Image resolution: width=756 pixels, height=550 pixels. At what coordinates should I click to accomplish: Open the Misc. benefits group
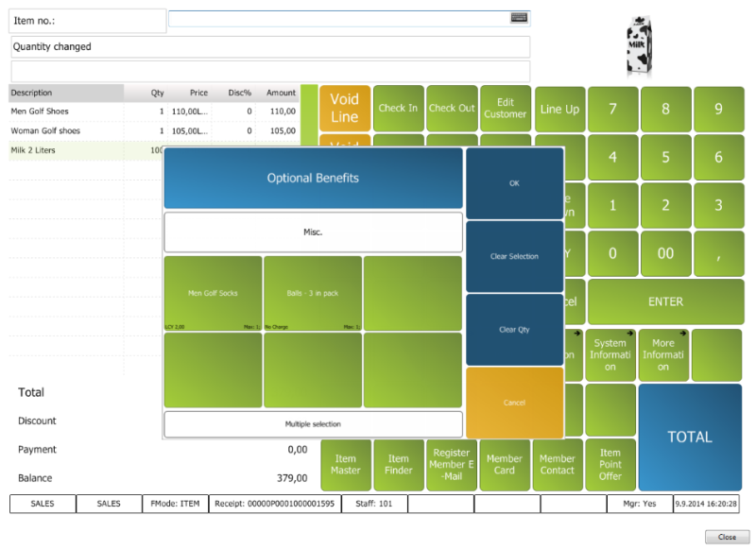click(313, 232)
